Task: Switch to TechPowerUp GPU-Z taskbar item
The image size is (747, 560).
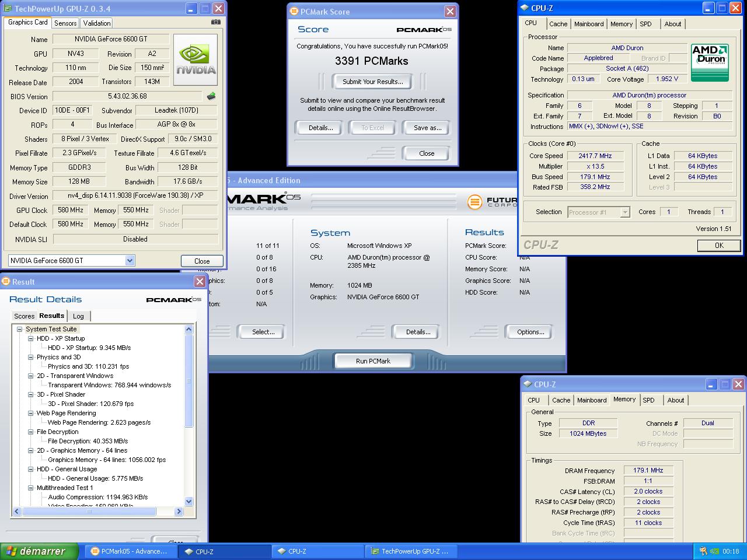Action: 411,551
